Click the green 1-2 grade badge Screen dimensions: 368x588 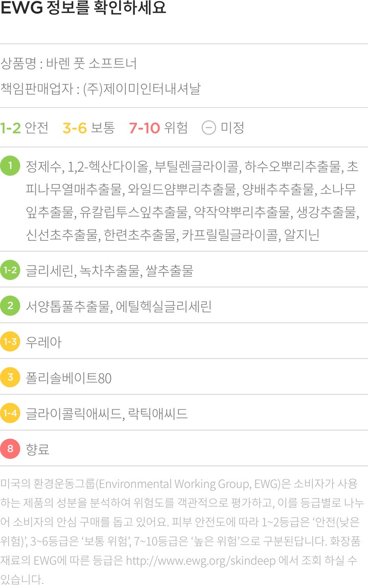click(10, 270)
